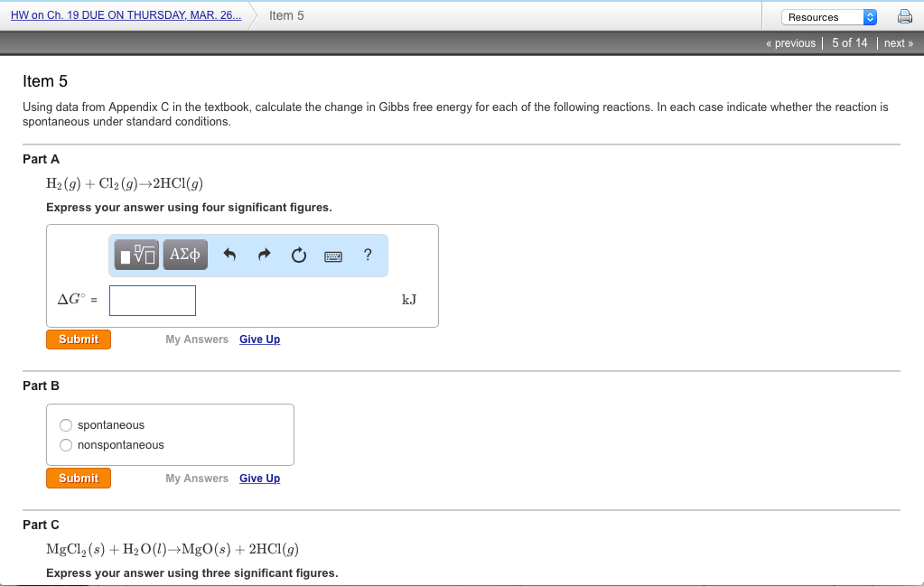
Task: Click the Part B heading
Action: coord(42,386)
